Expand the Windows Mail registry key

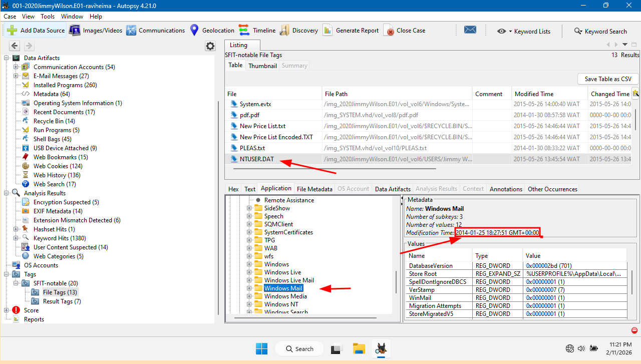(x=249, y=288)
